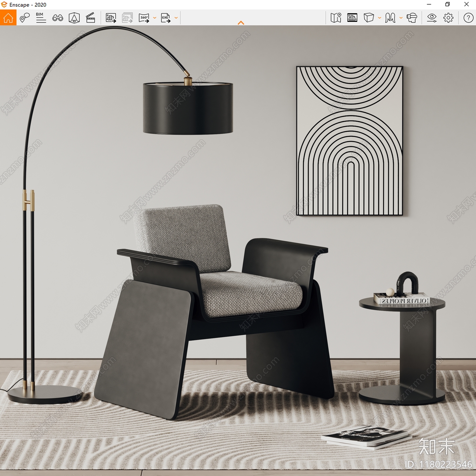
Task: Open General Settings gear icon
Action: click(448, 18)
